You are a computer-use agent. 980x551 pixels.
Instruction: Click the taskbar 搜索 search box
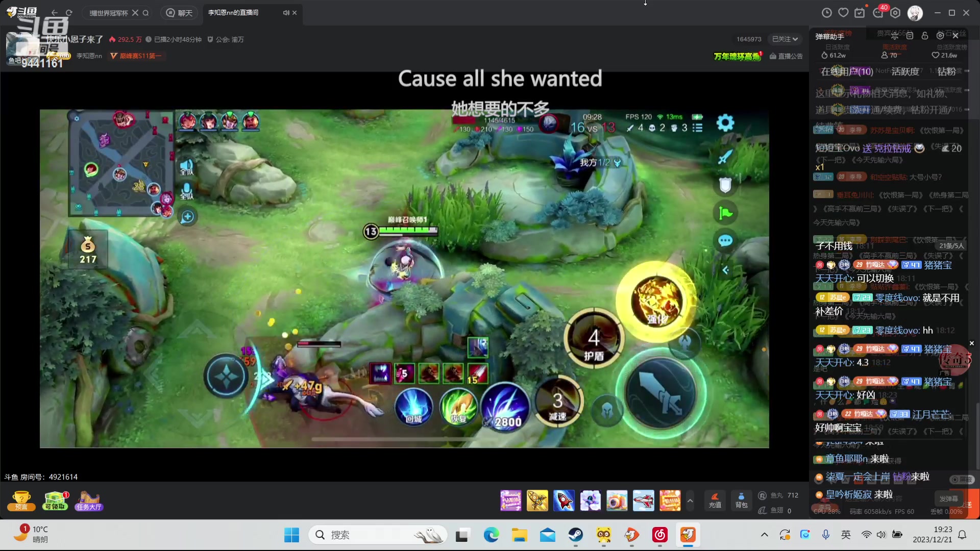coord(378,535)
